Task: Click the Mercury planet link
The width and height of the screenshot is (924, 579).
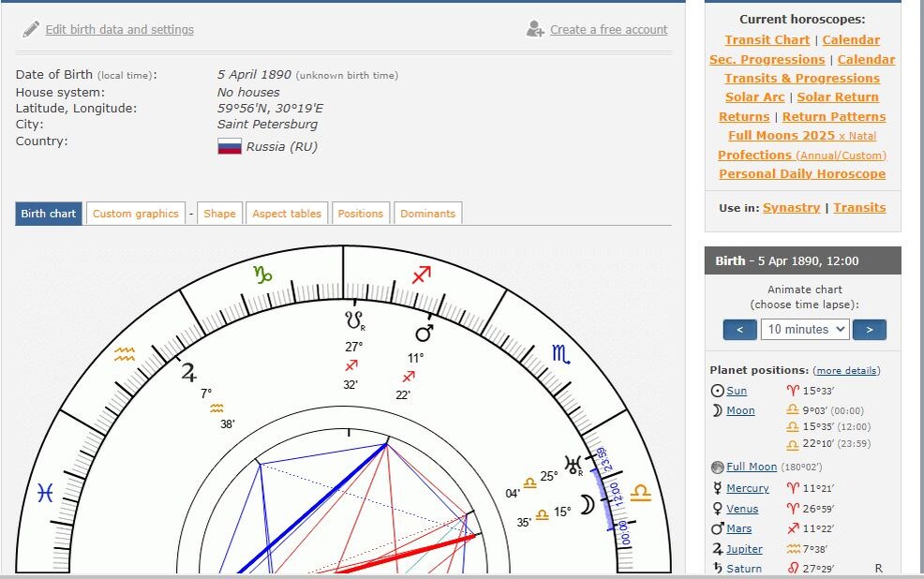Action: 748,488
